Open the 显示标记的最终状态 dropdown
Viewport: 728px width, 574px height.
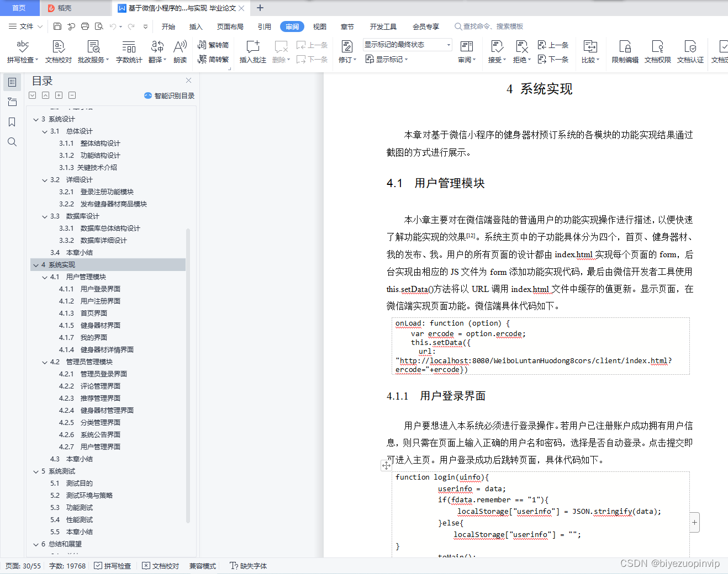pos(408,45)
